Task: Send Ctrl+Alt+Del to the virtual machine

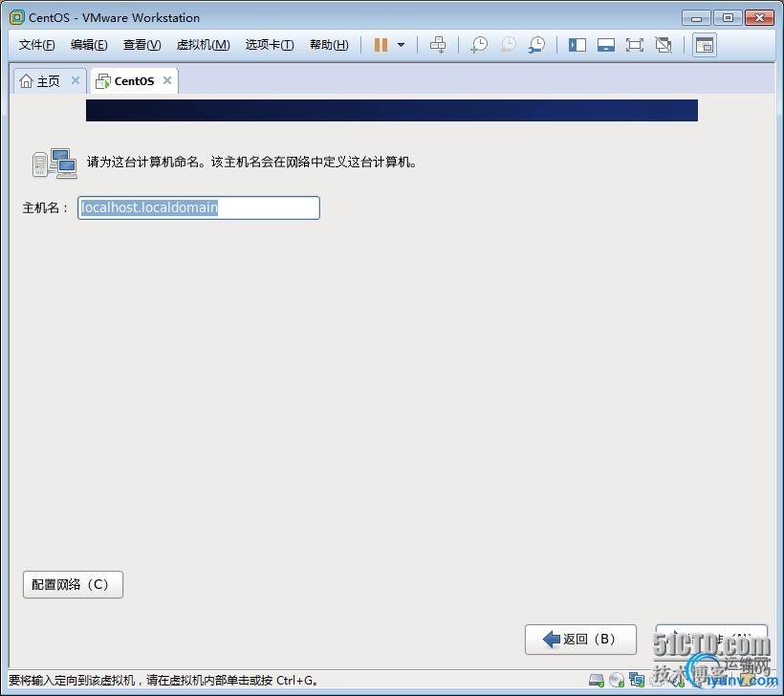Action: [438, 45]
